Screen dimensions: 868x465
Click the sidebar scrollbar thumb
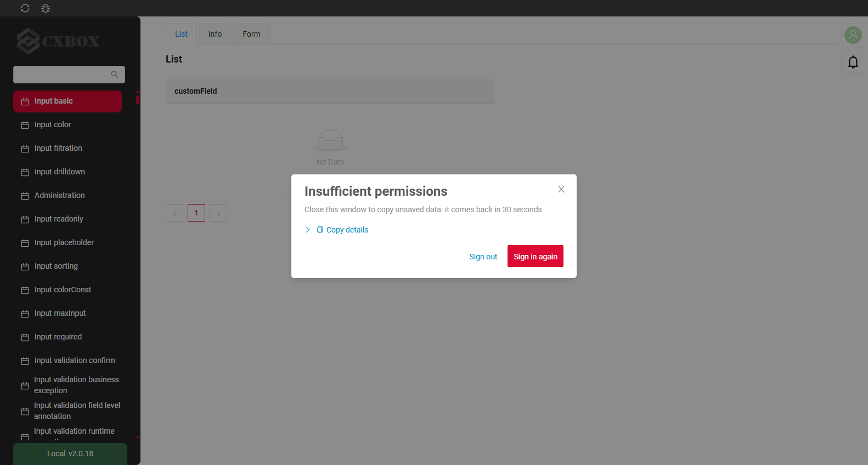(x=138, y=99)
